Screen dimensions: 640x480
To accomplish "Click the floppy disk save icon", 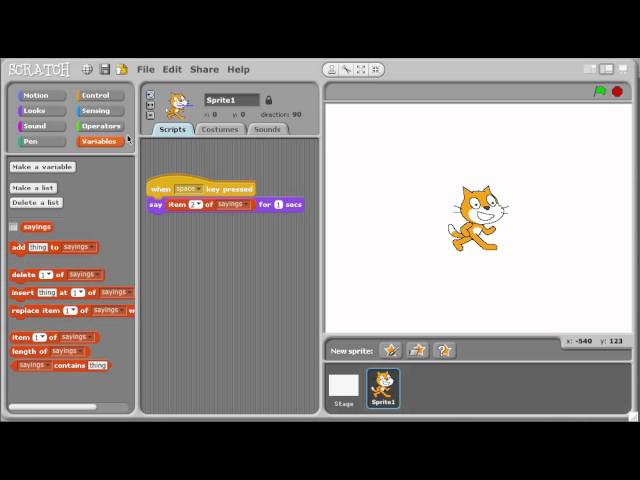I will (x=105, y=69).
